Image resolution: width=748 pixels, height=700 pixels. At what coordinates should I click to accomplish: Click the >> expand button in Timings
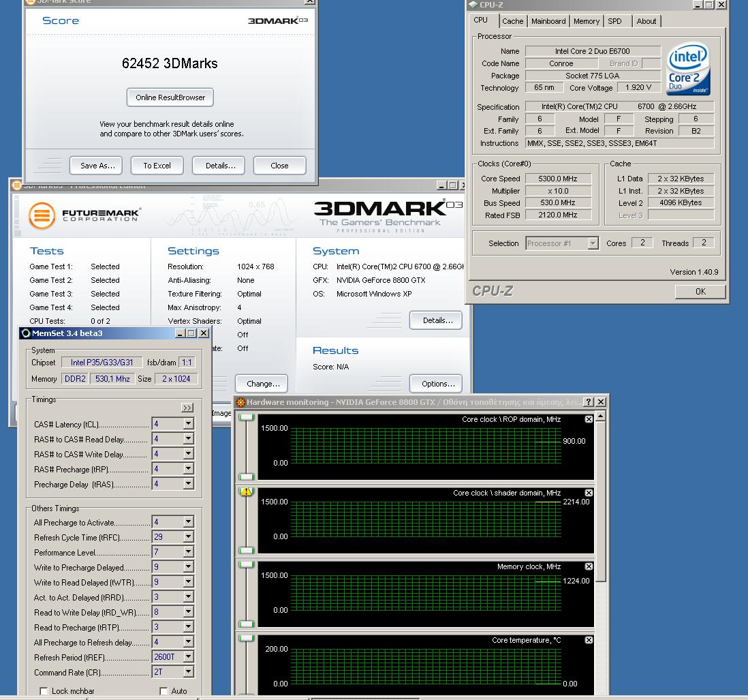click(187, 408)
